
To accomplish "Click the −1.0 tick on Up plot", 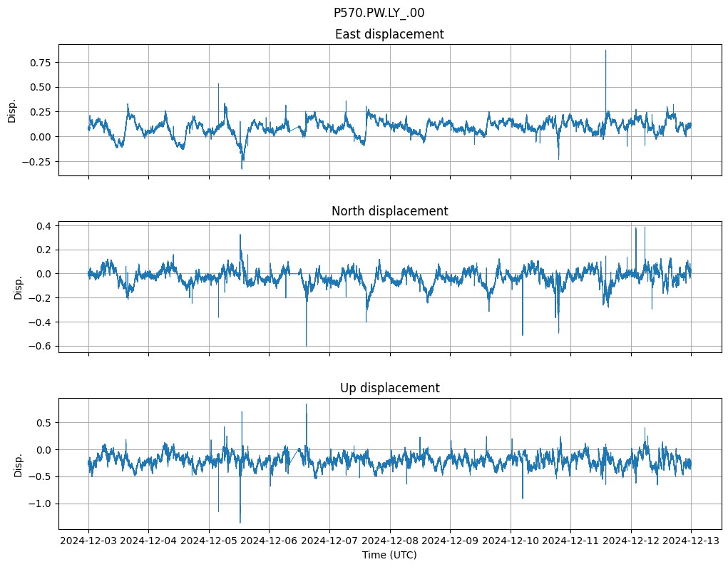I will pos(38,504).
